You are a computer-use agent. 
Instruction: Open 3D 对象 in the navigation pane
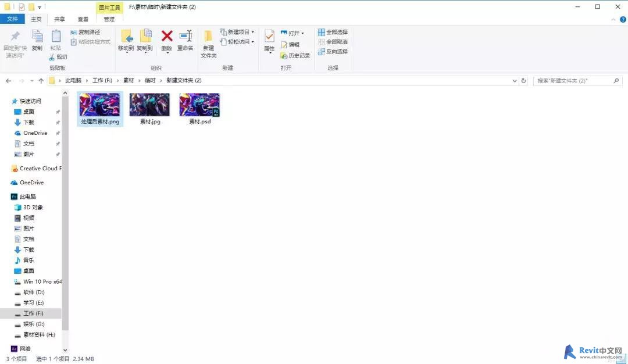33,208
